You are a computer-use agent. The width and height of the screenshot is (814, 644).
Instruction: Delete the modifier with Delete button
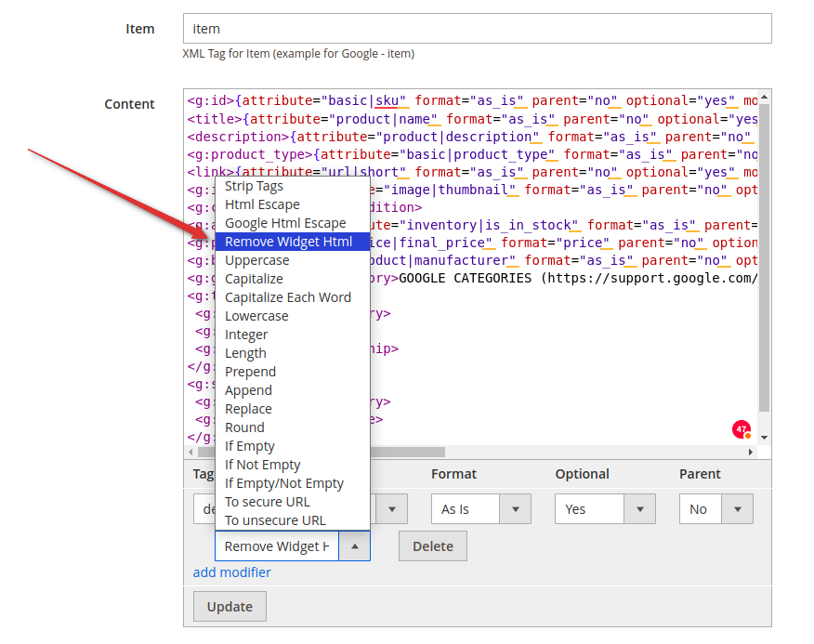point(433,546)
